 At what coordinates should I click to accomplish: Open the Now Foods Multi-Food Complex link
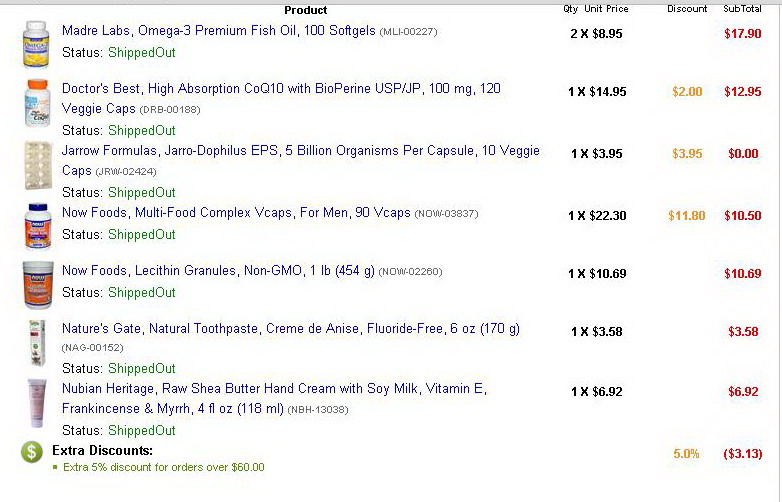coord(236,213)
